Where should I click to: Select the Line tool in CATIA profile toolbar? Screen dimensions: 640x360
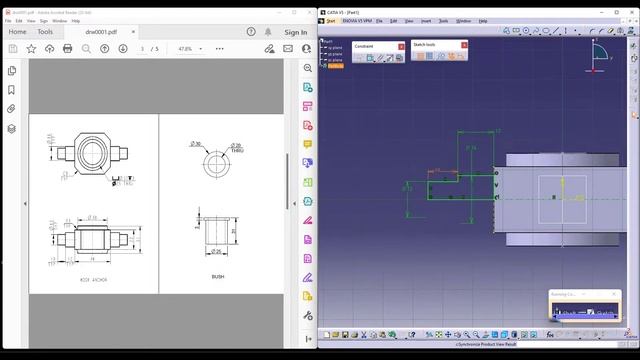(556, 31)
